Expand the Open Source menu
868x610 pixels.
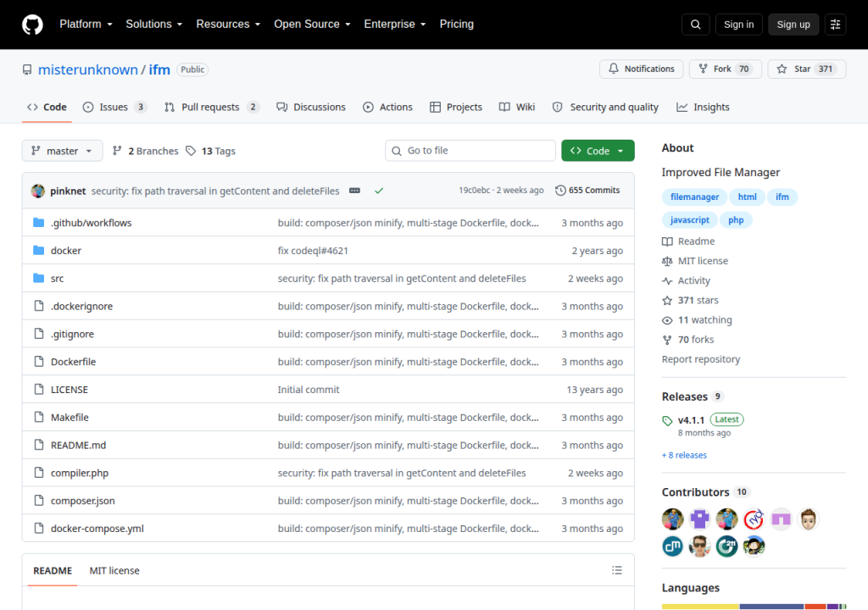point(312,25)
